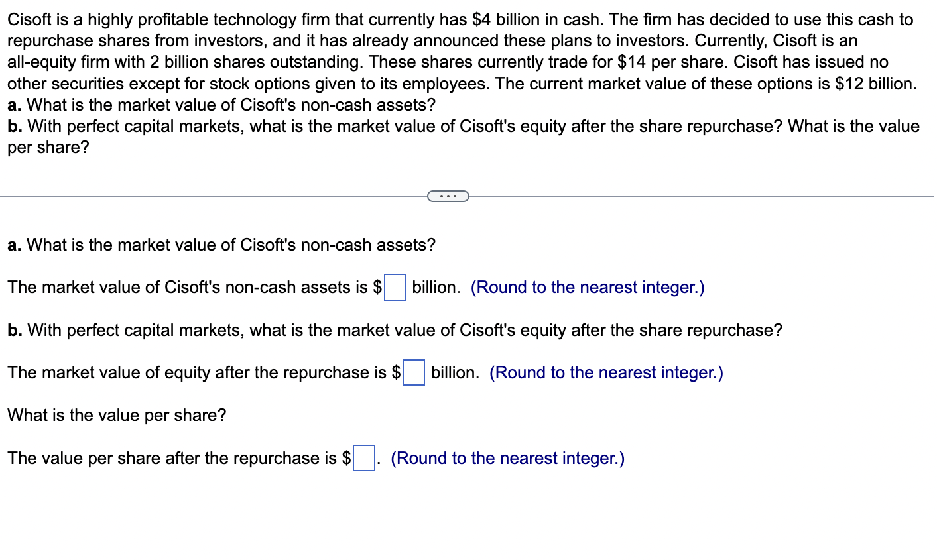The image size is (937, 560).
Task: Click the value per share answer box
Action: [x=363, y=459]
